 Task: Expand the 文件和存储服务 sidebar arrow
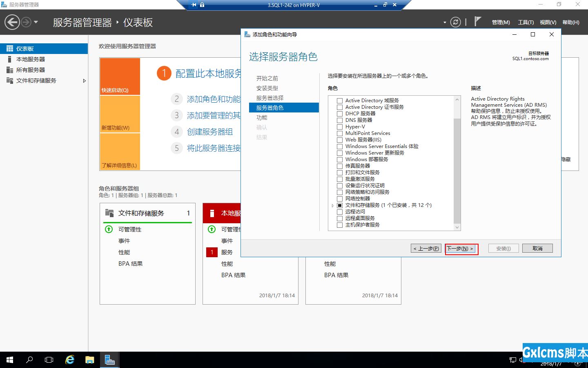pyautogui.click(x=84, y=81)
